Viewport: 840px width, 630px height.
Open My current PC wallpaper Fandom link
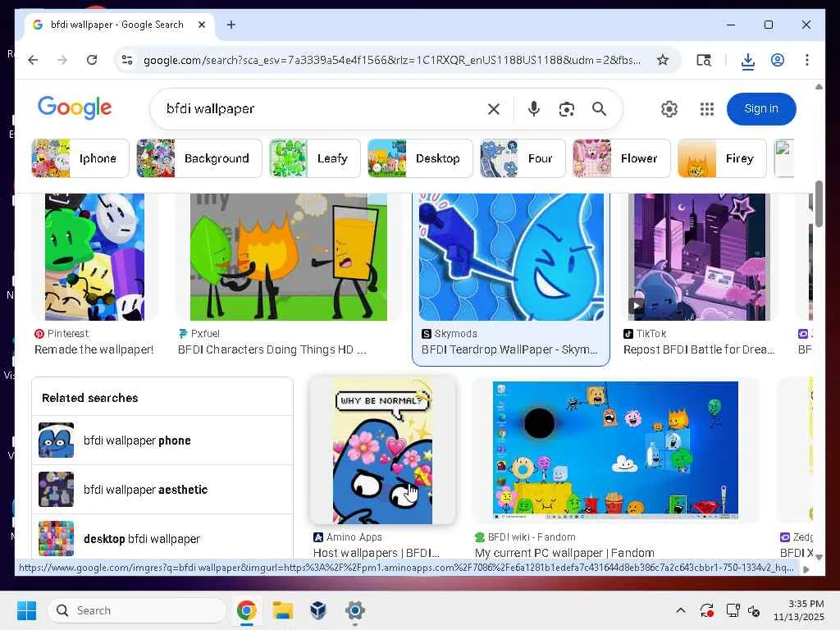click(x=564, y=553)
